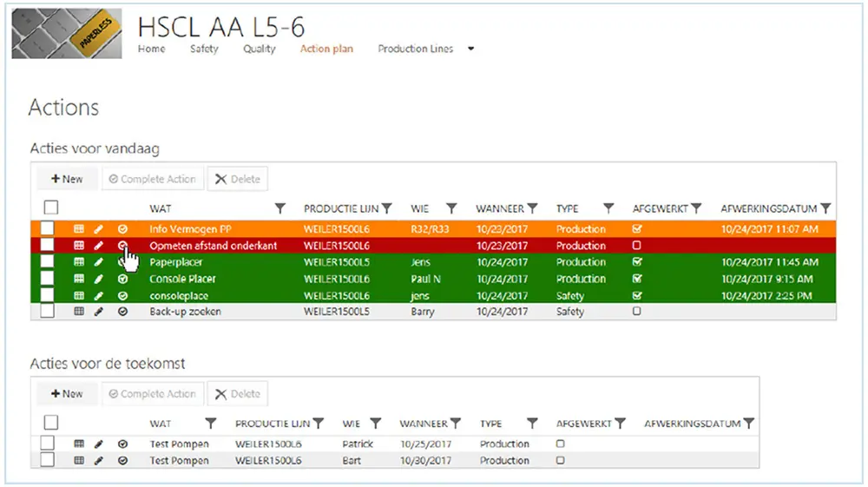This screenshot has width=868, height=487.
Task: Open the Production Lines menu item
Action: pyautogui.click(x=416, y=49)
